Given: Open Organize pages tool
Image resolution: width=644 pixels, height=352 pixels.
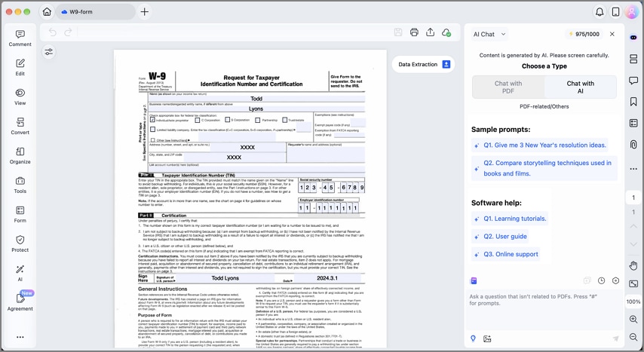Looking at the screenshot, I should (20, 156).
